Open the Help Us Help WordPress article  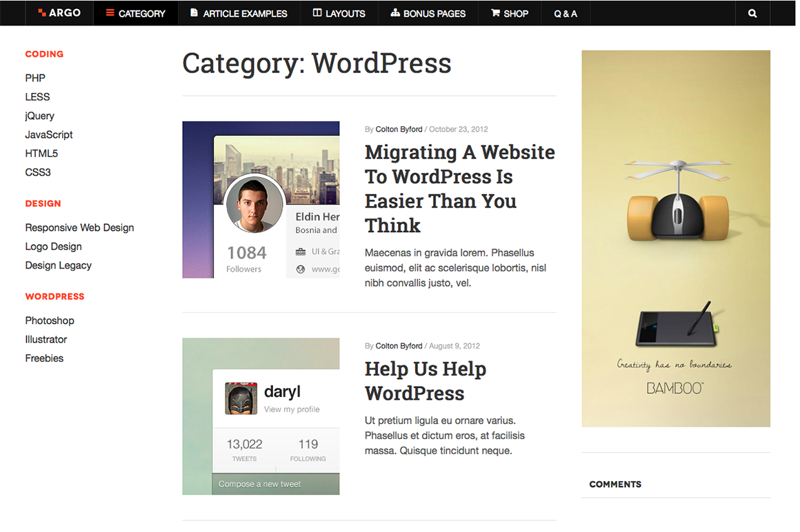click(426, 380)
